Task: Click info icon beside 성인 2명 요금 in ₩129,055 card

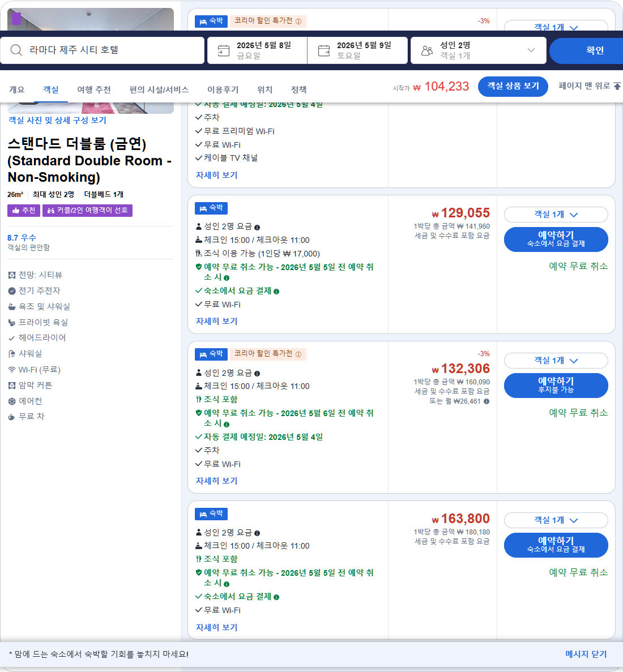Action: 257,228
